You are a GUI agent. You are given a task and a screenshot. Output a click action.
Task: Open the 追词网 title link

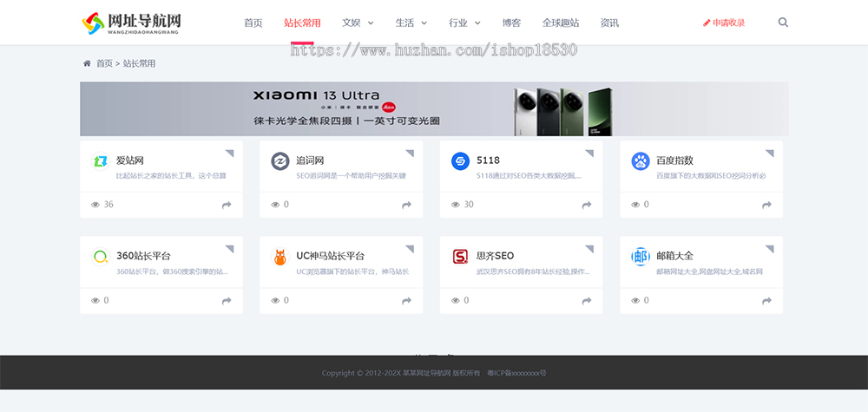coord(310,160)
